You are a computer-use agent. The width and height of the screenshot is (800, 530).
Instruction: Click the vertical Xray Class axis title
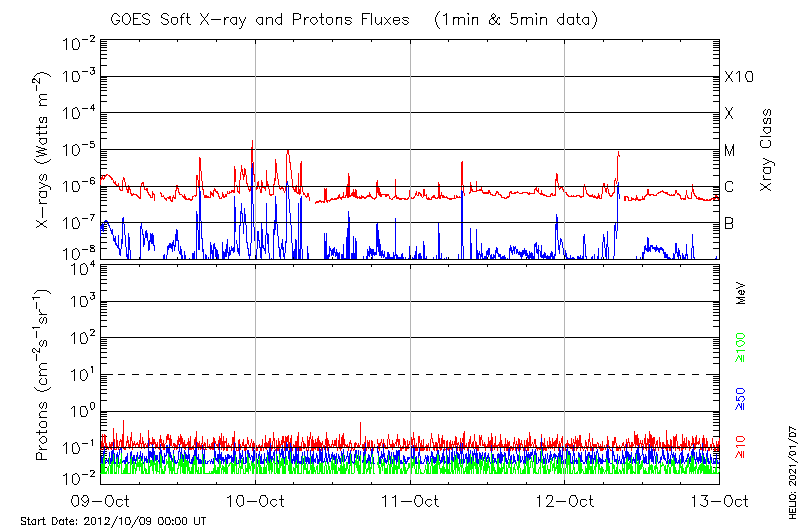tap(767, 150)
